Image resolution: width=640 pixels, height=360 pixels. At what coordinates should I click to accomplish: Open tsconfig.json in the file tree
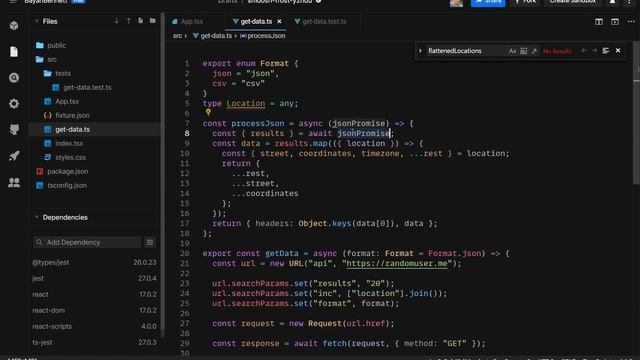[x=67, y=185]
